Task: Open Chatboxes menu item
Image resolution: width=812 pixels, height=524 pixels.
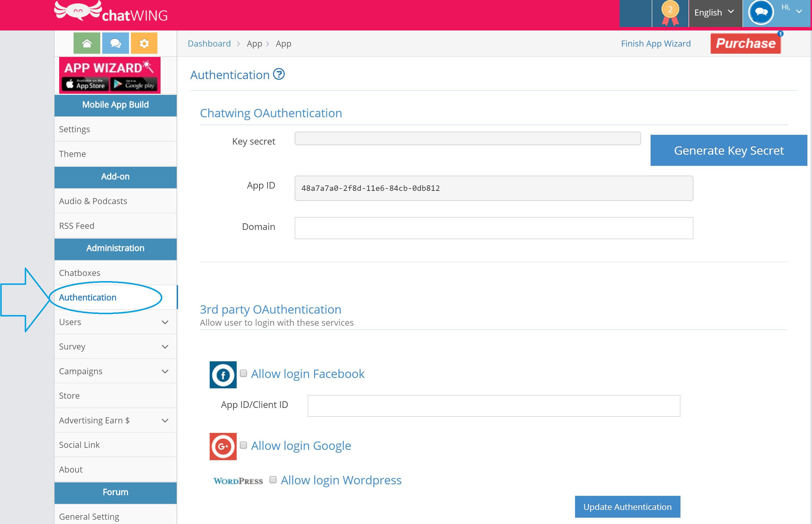Action: click(116, 273)
